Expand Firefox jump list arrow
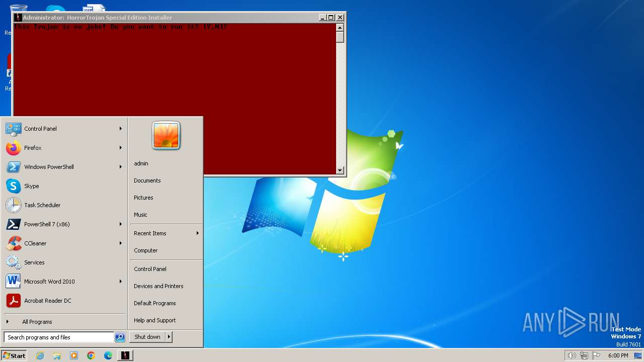The height and width of the screenshot is (362, 644). pos(121,148)
